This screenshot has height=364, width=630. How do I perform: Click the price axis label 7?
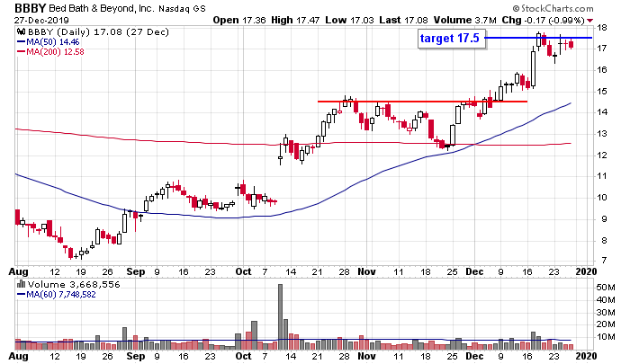(604, 261)
